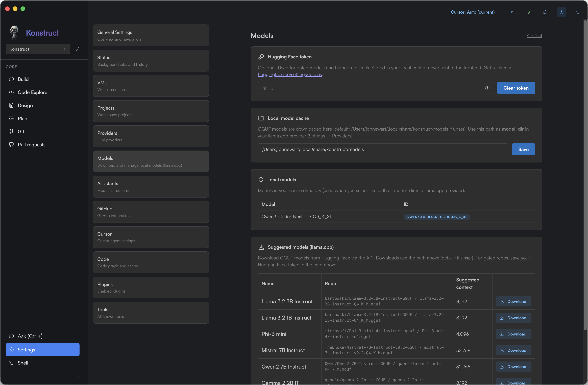Go to Pull requests in sidebar

tap(31, 145)
